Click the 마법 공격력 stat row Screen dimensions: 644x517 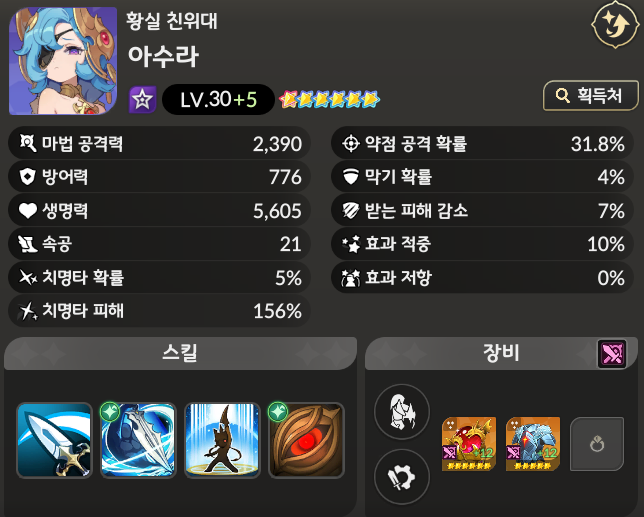(159, 144)
